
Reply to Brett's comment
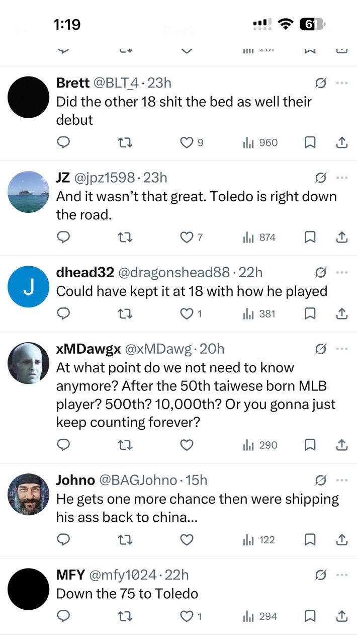(63, 143)
